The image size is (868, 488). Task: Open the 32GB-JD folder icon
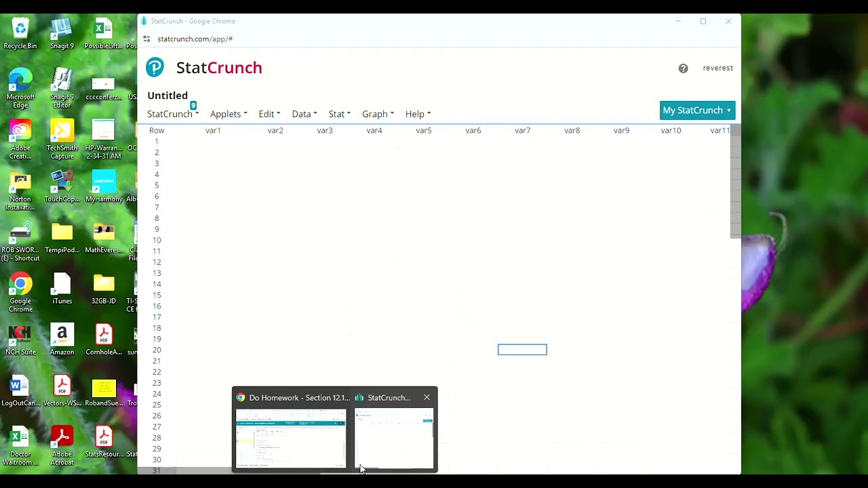coord(104,289)
